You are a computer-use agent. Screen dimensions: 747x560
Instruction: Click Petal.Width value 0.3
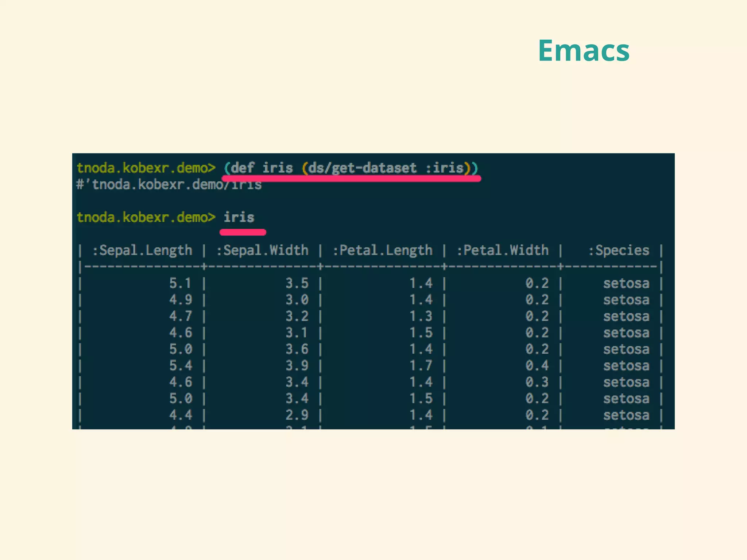coord(537,382)
